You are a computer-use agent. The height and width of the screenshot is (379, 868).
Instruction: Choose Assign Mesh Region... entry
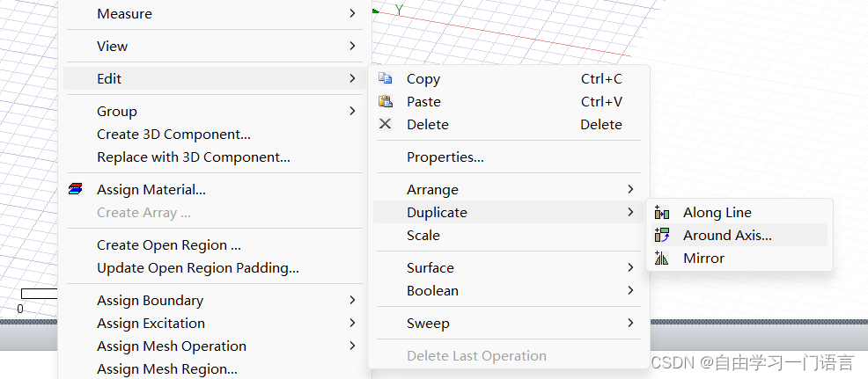215,368
